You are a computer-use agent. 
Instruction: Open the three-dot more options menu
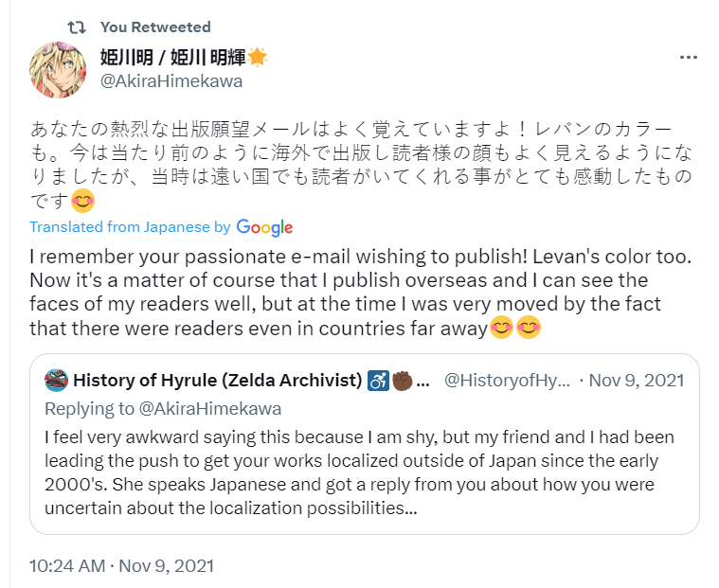689,57
